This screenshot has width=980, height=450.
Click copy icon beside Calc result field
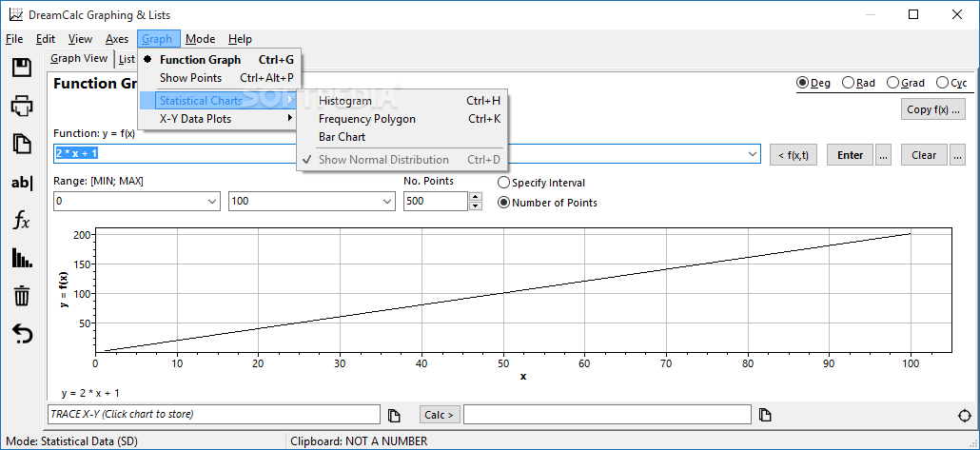pyautogui.click(x=765, y=415)
